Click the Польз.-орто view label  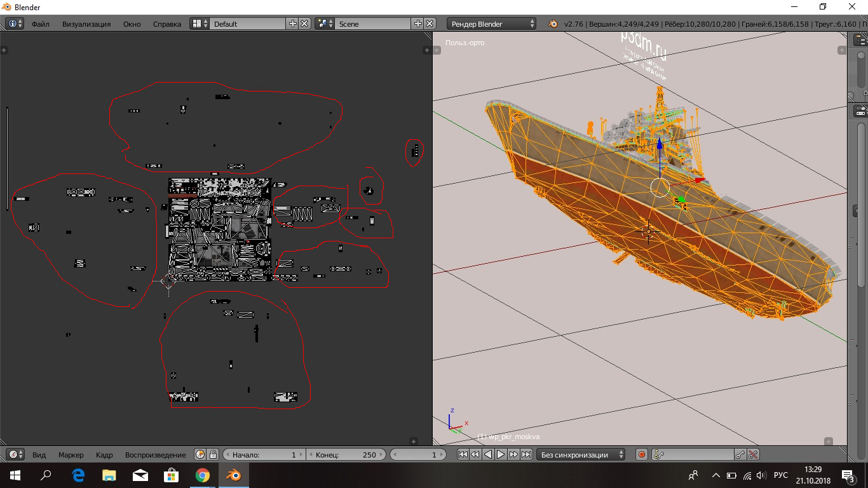(x=465, y=43)
